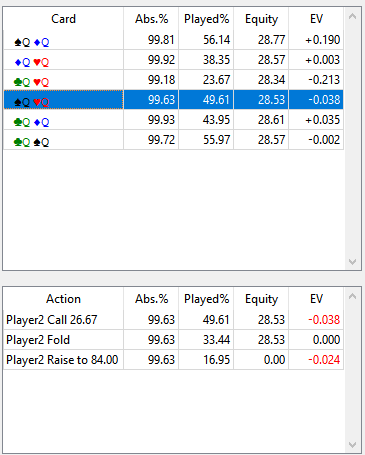Click Played% value 55.97
The width and height of the screenshot is (365, 455).
click(217, 140)
